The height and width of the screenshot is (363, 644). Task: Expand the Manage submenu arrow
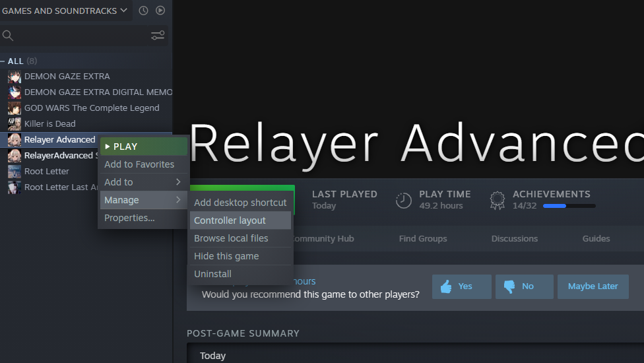178,200
